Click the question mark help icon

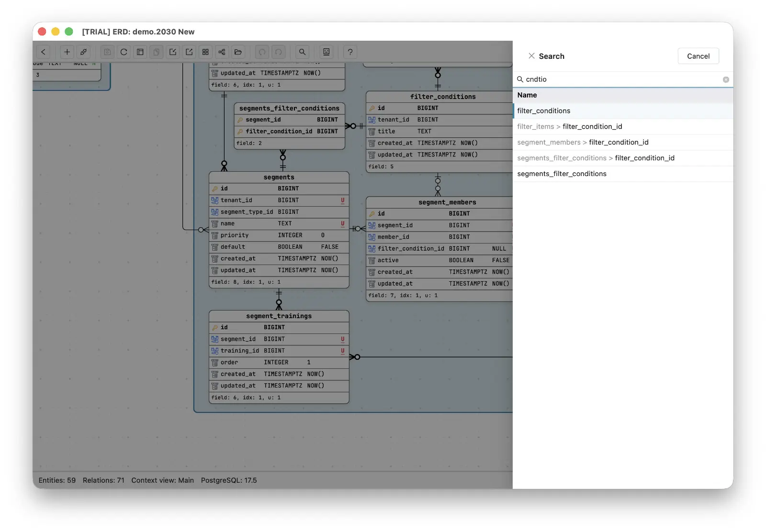(350, 52)
